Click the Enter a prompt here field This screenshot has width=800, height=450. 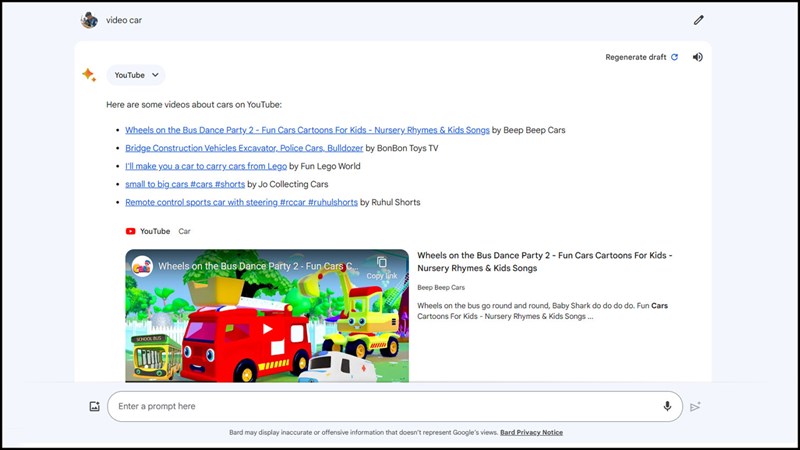point(395,406)
